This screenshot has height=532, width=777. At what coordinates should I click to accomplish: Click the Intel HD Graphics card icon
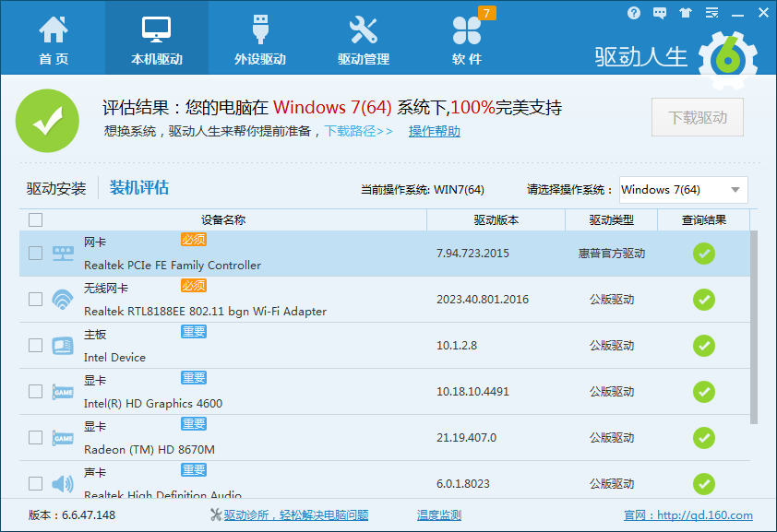pyautogui.click(x=63, y=392)
